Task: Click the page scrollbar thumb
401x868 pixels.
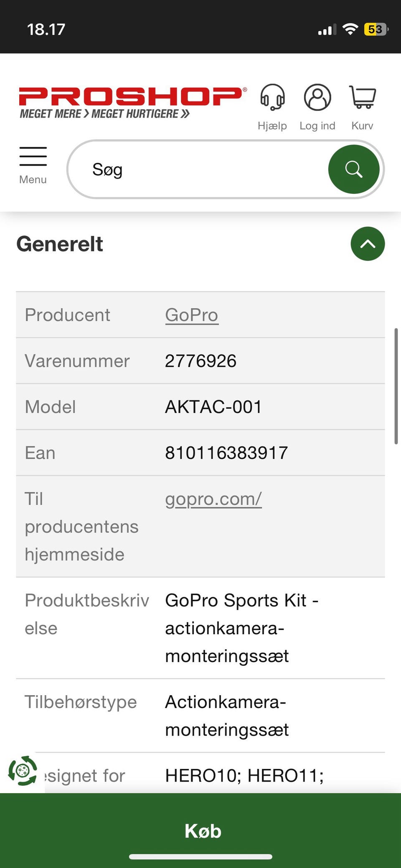Action: 396,386
